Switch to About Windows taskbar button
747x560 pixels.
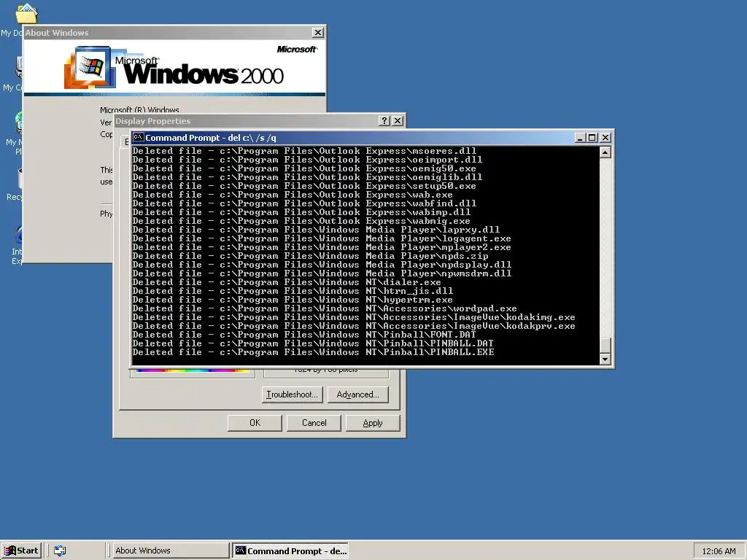[x=171, y=551]
